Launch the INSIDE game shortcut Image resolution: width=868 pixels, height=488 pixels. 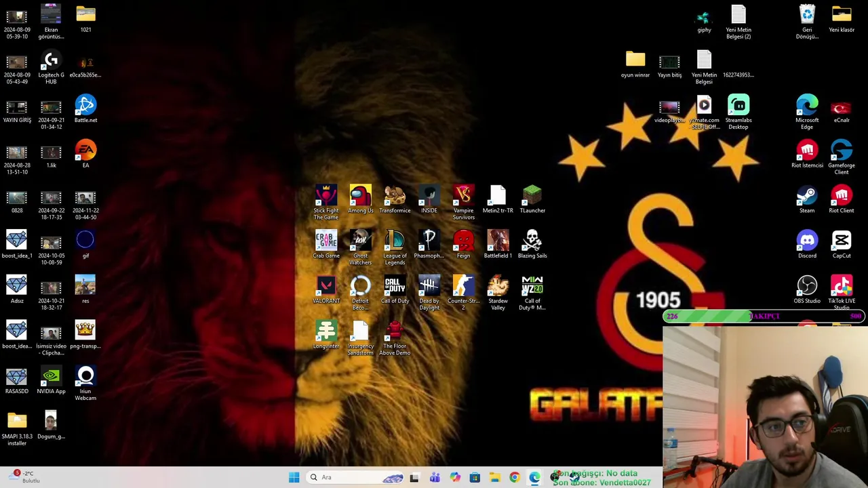point(429,199)
